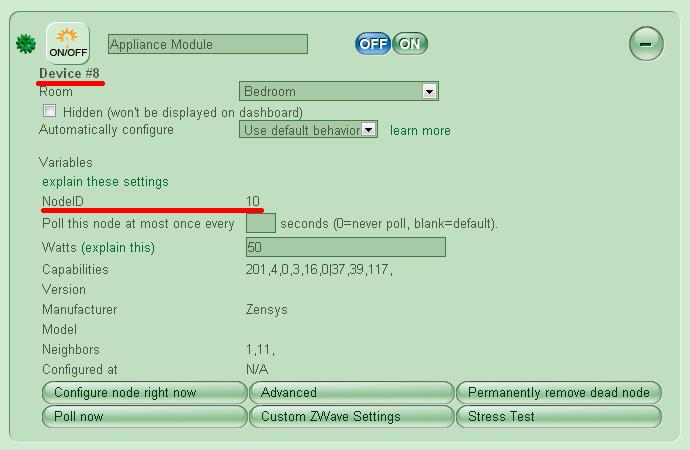Viewport: 690px width, 450px height.
Task: Collapse the device panel with minus button
Action: (646, 44)
